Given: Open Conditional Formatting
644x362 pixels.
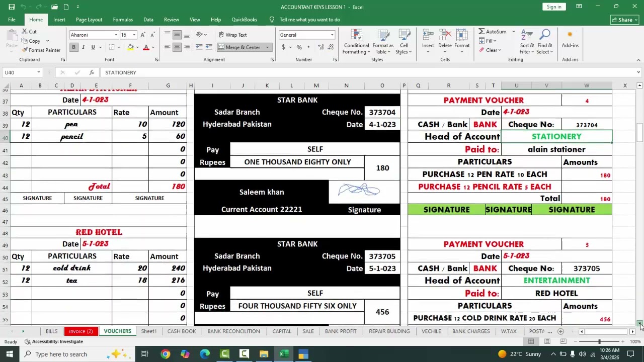Looking at the screenshot, I should (x=356, y=42).
